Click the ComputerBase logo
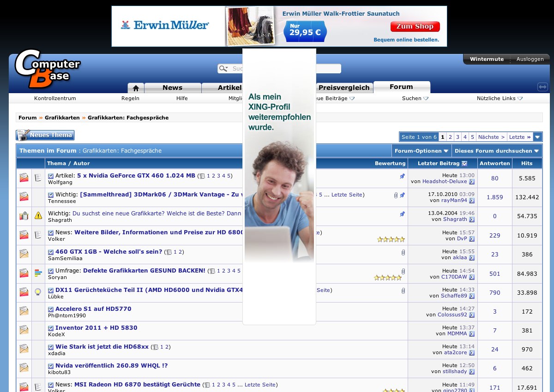 [48, 68]
